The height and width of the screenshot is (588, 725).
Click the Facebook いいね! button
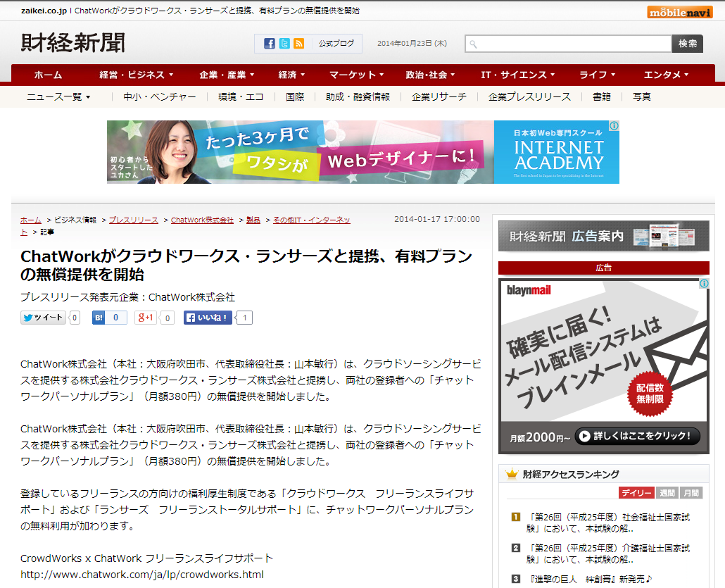tap(208, 318)
